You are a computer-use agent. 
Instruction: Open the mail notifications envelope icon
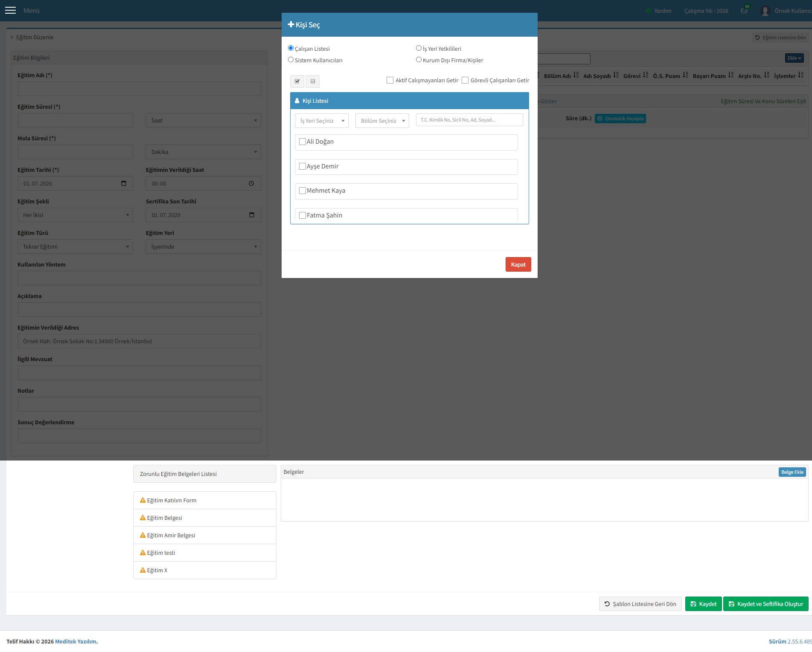(744, 10)
